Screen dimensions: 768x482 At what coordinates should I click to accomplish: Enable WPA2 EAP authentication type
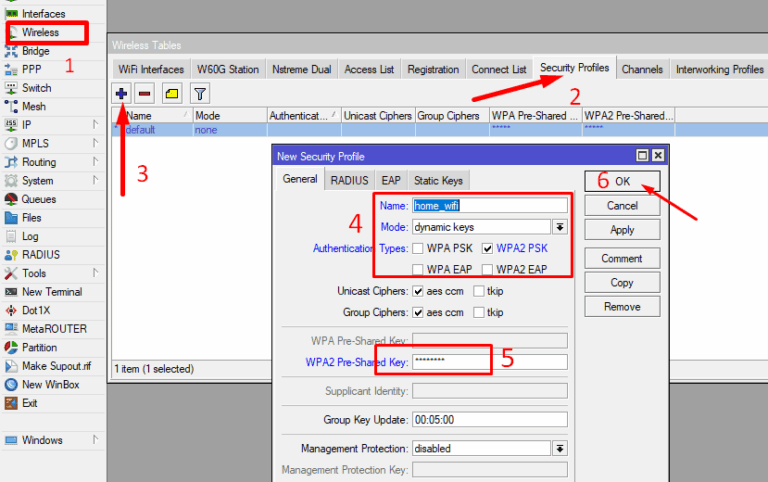click(487, 269)
